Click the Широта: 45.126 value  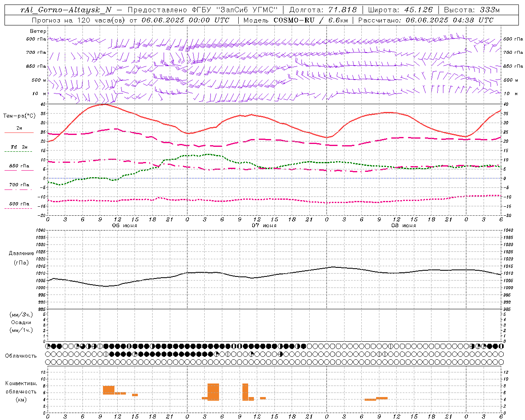pyautogui.click(x=400, y=10)
